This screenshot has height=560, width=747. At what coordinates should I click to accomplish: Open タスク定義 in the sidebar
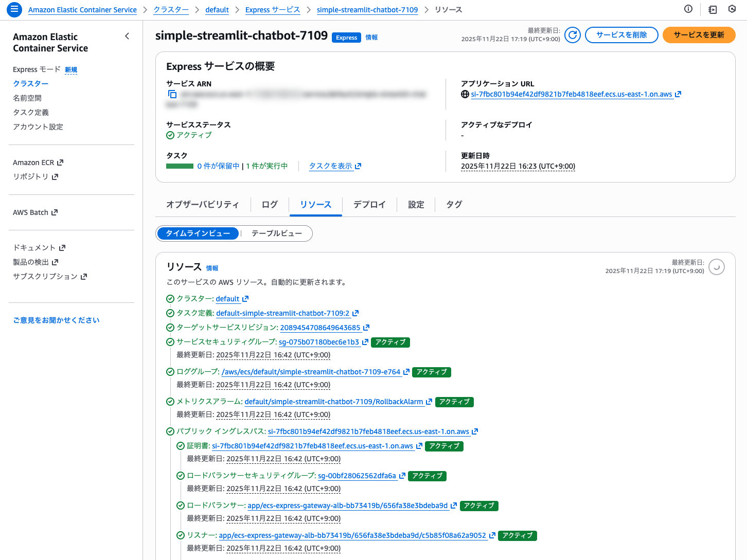31,112
